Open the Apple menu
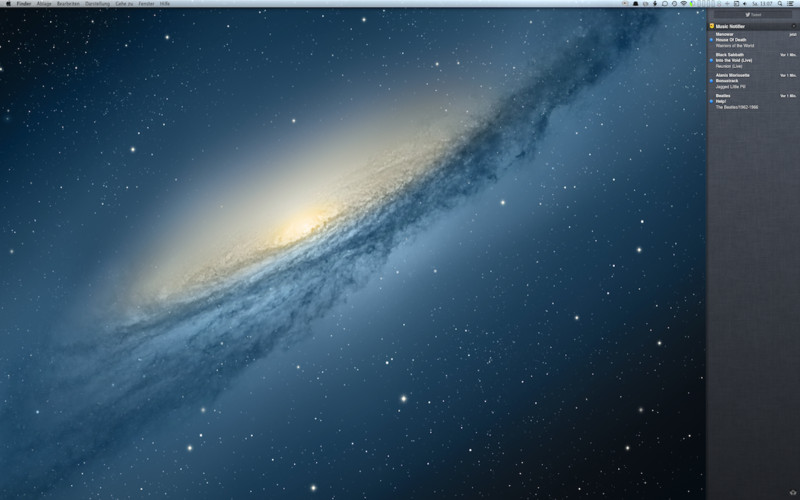The width and height of the screenshot is (800, 500). point(8,4)
